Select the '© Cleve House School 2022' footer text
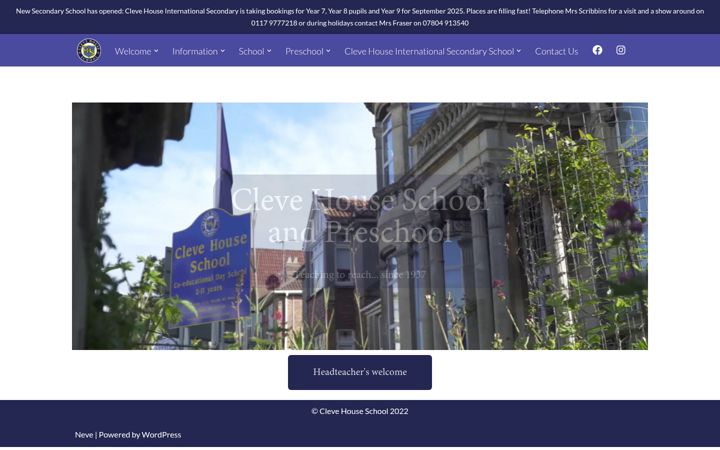Viewport: 720px width, 450px height. coord(360,411)
